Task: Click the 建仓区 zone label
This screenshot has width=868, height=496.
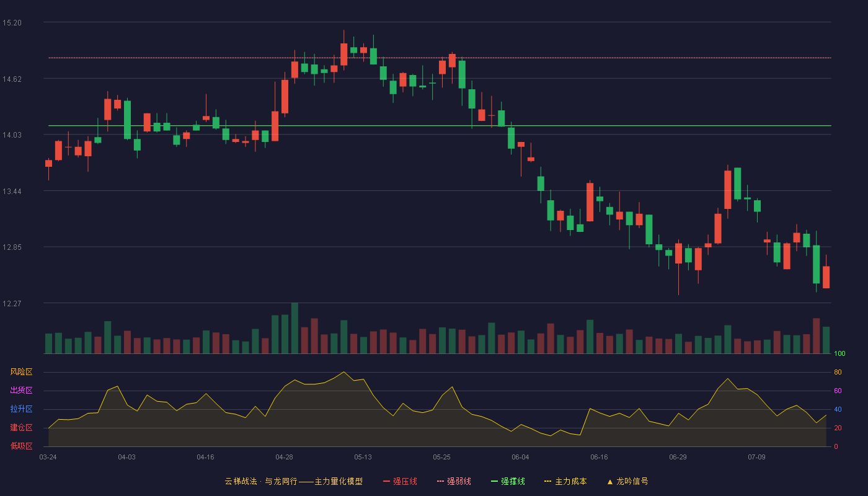Action: click(x=21, y=428)
